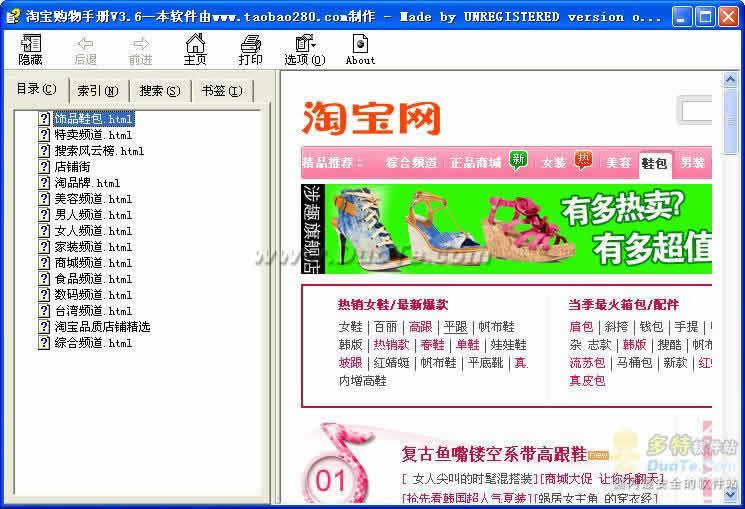Click the topic icon beside 综合频道.html

pos(44,343)
